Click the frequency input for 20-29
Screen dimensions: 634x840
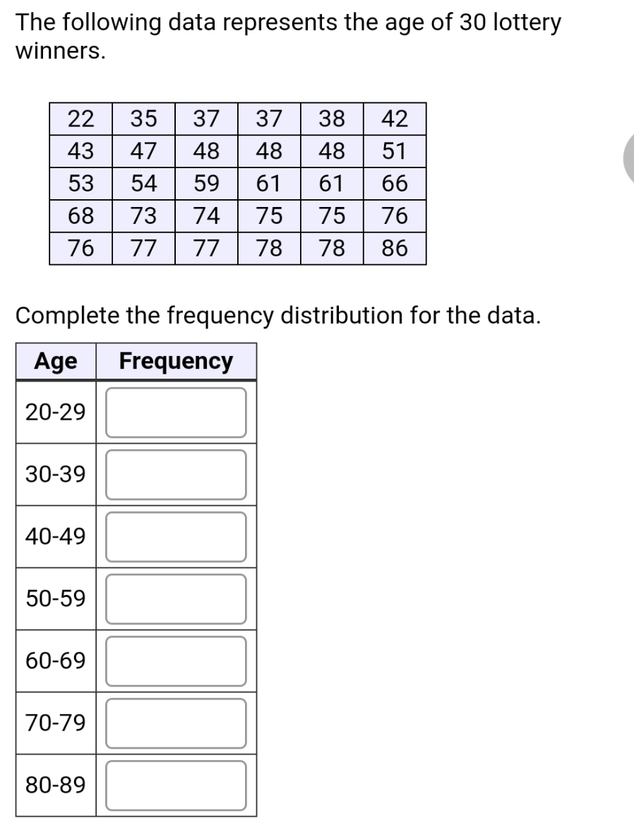coord(175,412)
